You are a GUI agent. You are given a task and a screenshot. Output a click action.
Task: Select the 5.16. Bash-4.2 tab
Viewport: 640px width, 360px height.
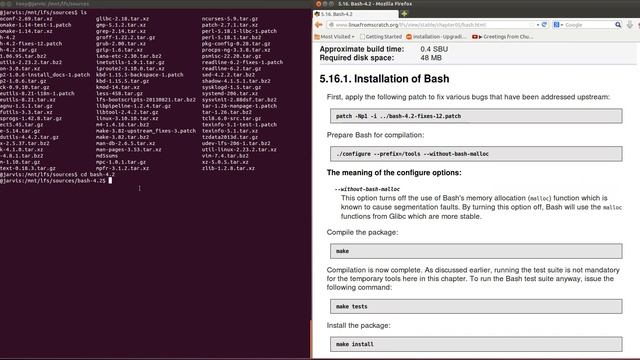[x=355, y=14]
